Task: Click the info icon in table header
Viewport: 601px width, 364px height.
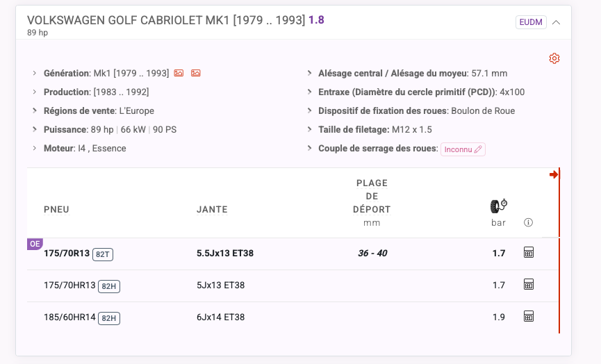Action: [528, 222]
